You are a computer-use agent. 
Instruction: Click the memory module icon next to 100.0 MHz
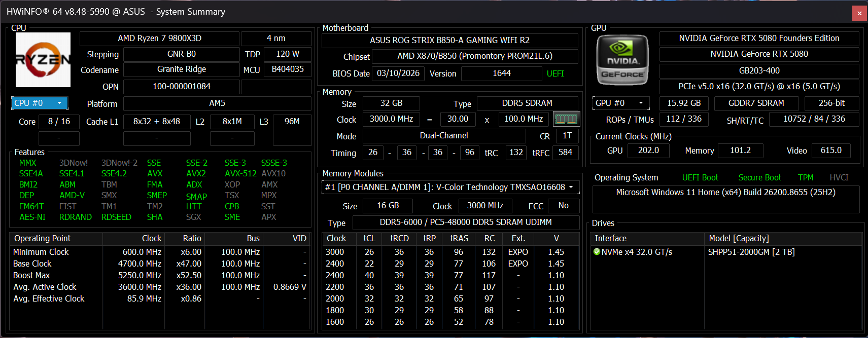click(x=566, y=119)
